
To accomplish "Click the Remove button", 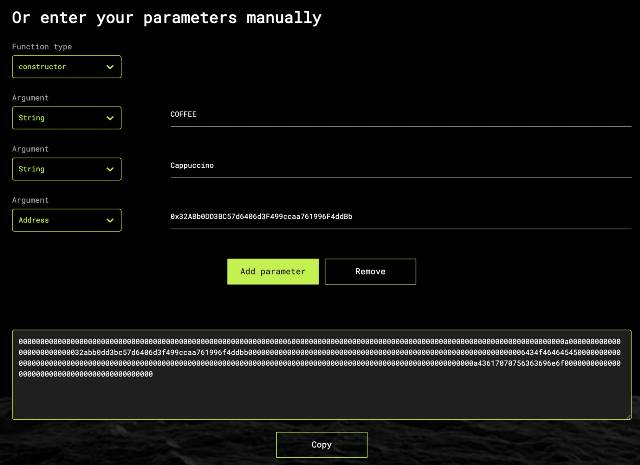I will point(371,271).
